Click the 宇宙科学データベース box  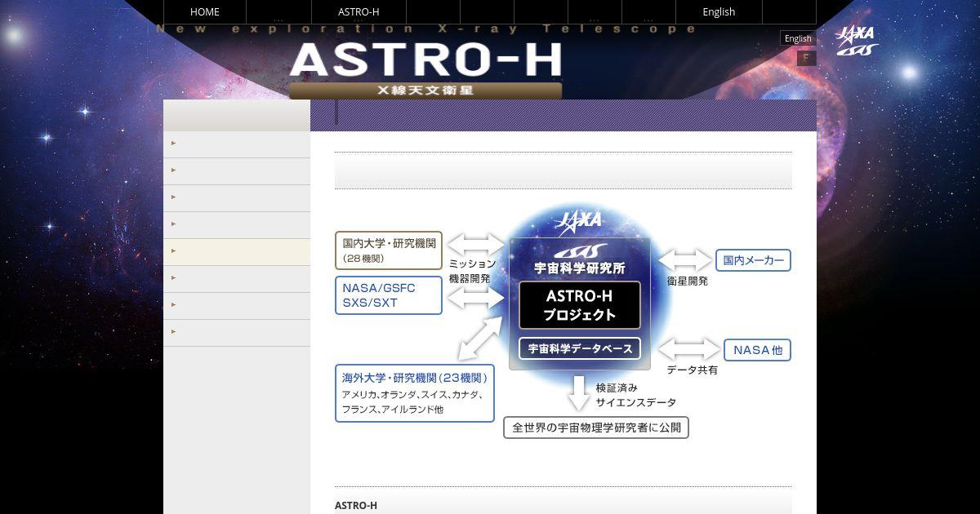coord(580,348)
